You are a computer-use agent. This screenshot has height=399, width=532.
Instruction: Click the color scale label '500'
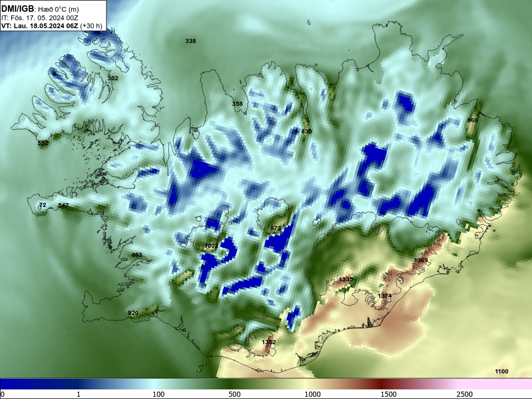(x=235, y=394)
